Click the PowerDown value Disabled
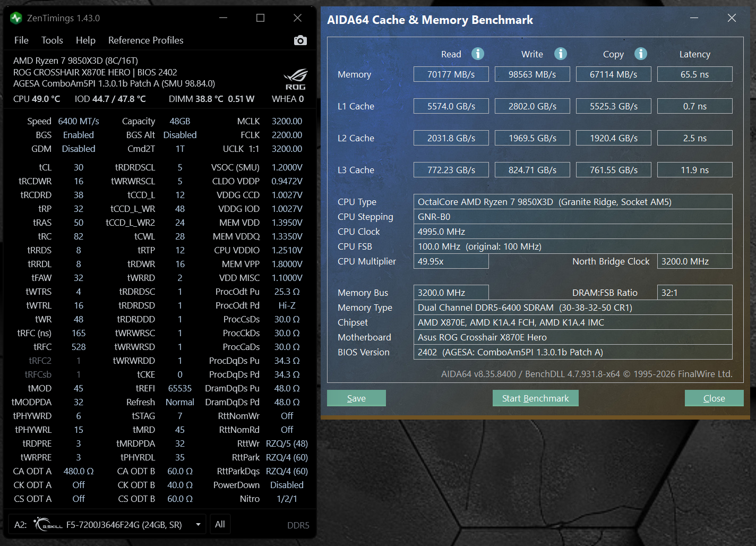756x546 pixels. pyautogui.click(x=287, y=485)
